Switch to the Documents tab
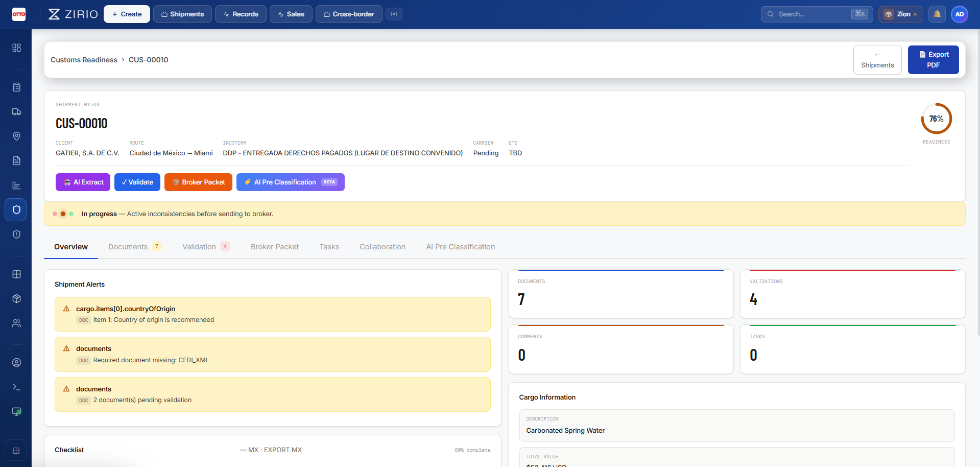The image size is (980, 467). [x=134, y=247]
